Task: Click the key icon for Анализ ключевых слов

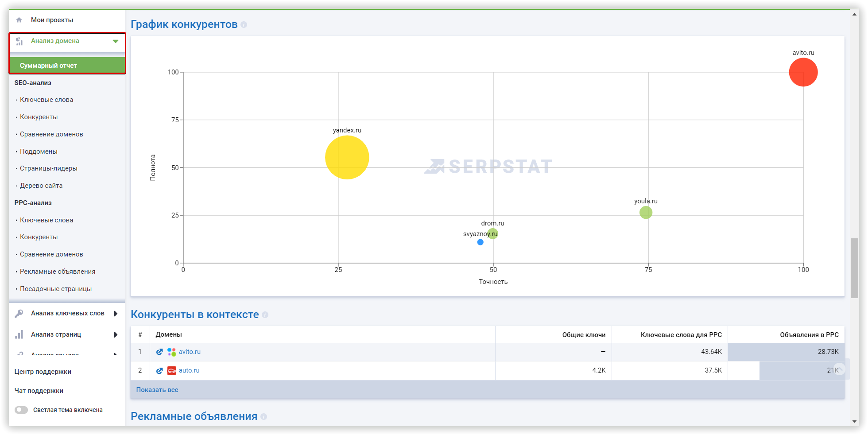Action: click(x=19, y=314)
